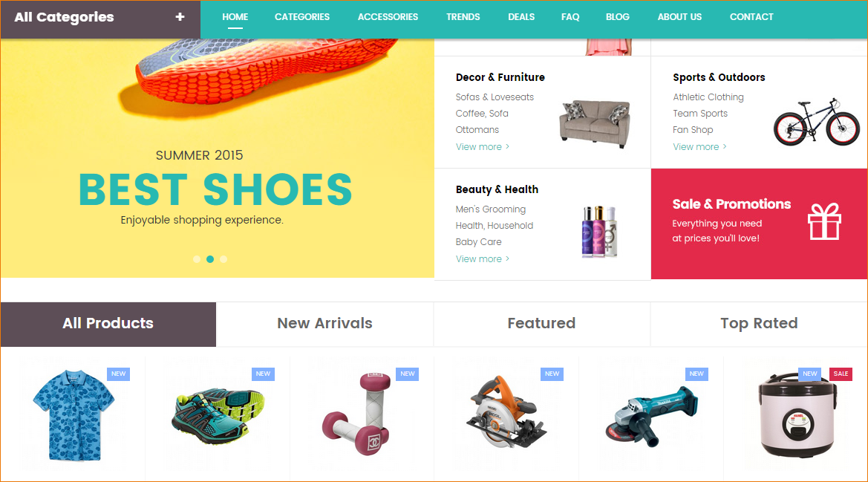Open the circular saw product

point(506,412)
